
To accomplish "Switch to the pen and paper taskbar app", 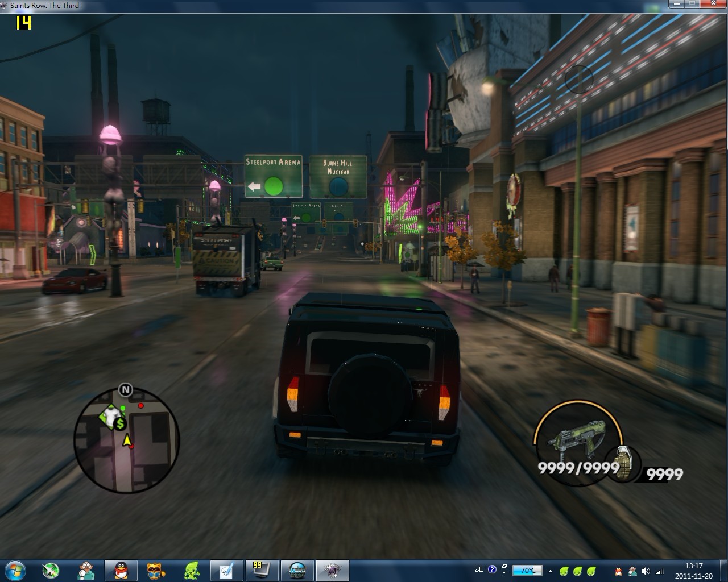I will (x=226, y=570).
